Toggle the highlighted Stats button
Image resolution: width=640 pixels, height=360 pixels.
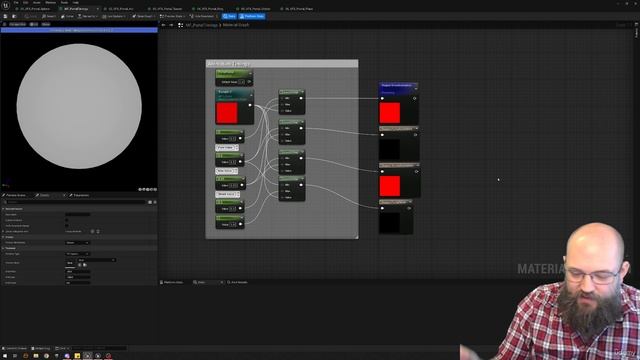click(229, 16)
